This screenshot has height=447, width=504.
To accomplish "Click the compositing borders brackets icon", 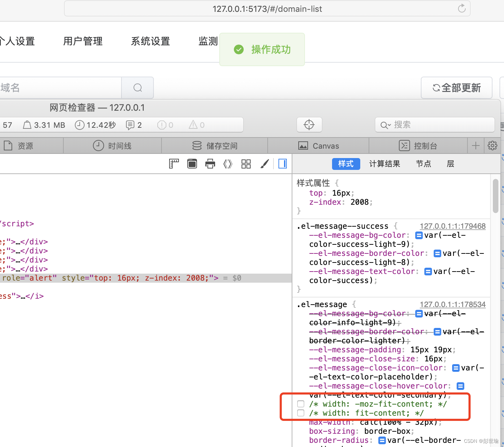I will (228, 164).
